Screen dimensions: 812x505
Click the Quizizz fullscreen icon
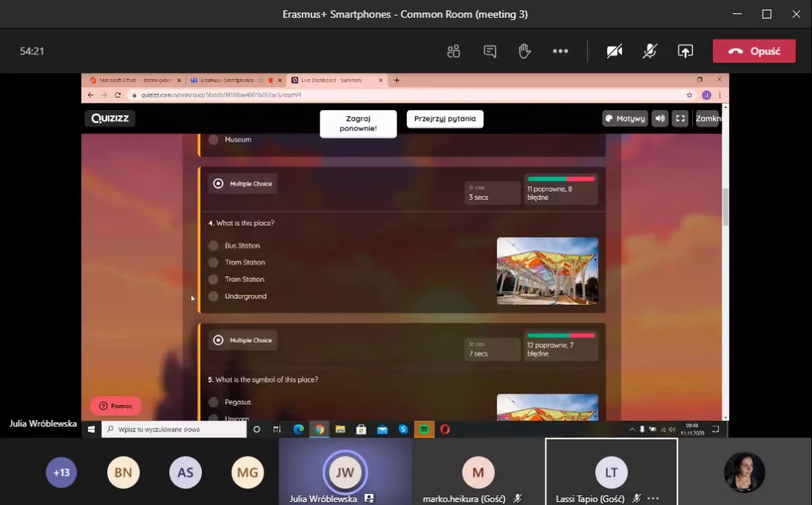coord(679,118)
